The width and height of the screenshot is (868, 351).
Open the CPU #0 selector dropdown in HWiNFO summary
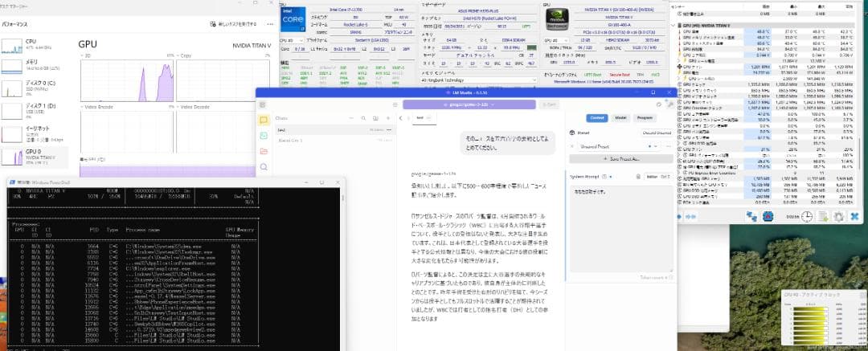coord(292,40)
